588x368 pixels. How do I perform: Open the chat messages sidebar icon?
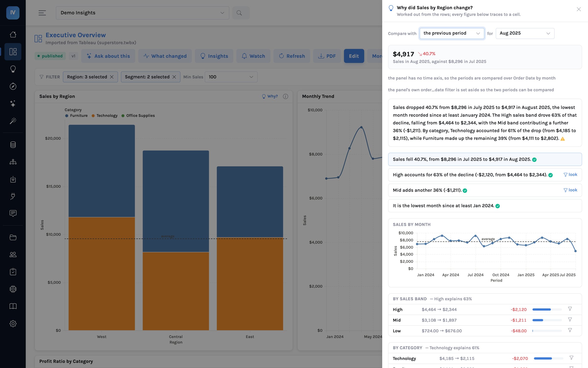coord(13,213)
